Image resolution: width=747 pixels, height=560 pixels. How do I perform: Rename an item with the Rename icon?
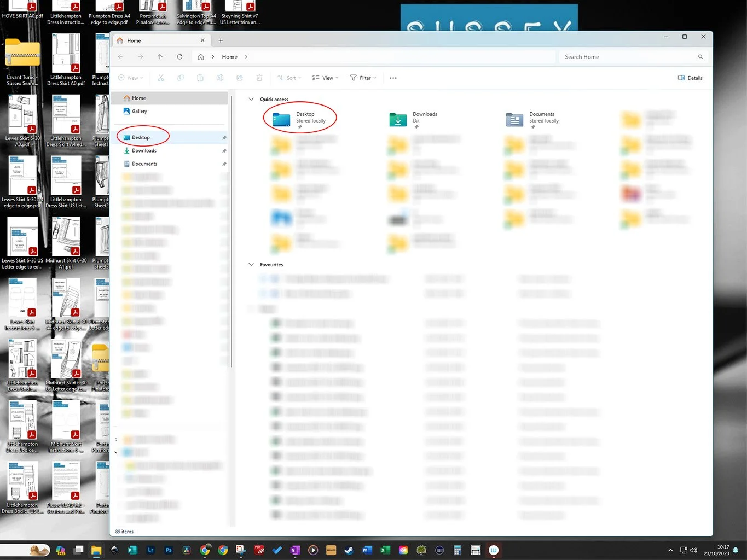[220, 78]
